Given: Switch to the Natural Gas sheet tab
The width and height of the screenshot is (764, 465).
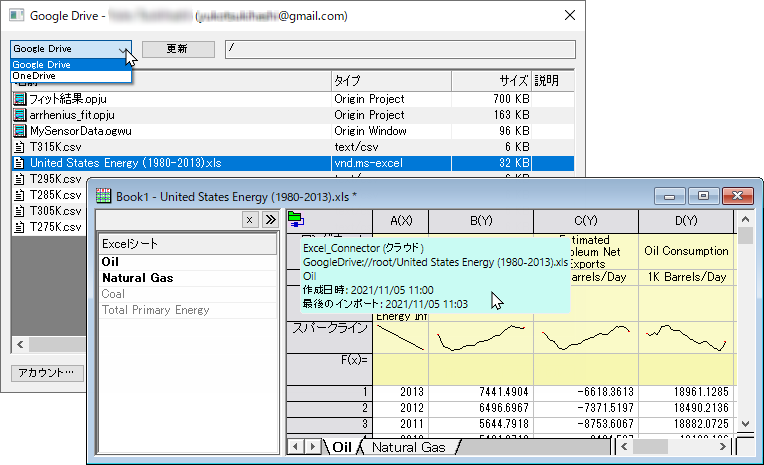Looking at the screenshot, I should pyautogui.click(x=408, y=447).
